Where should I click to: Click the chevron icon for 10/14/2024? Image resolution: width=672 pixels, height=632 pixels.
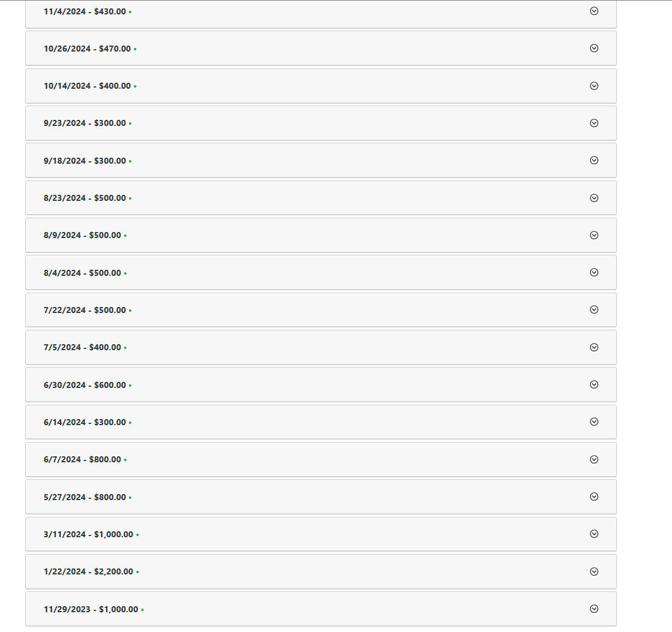pos(594,86)
